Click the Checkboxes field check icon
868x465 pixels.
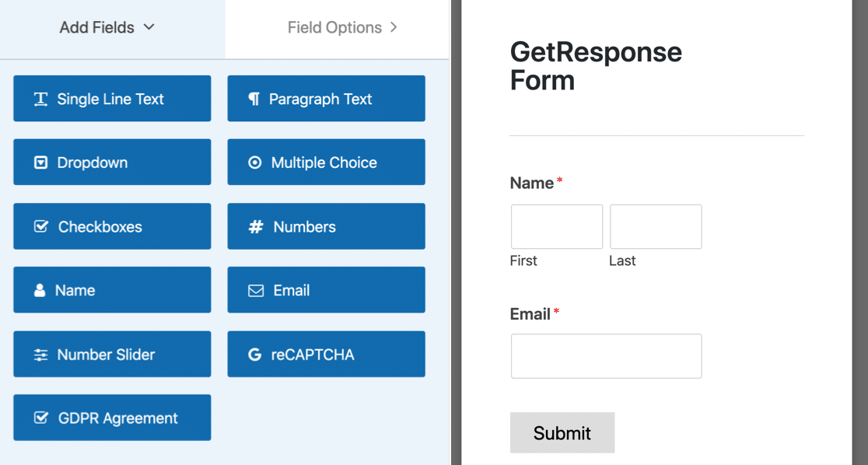pos(41,227)
